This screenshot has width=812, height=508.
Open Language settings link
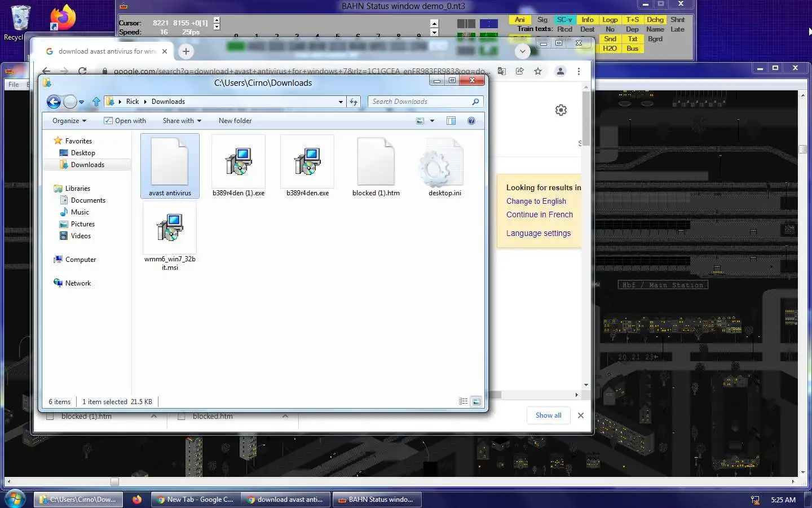click(539, 233)
